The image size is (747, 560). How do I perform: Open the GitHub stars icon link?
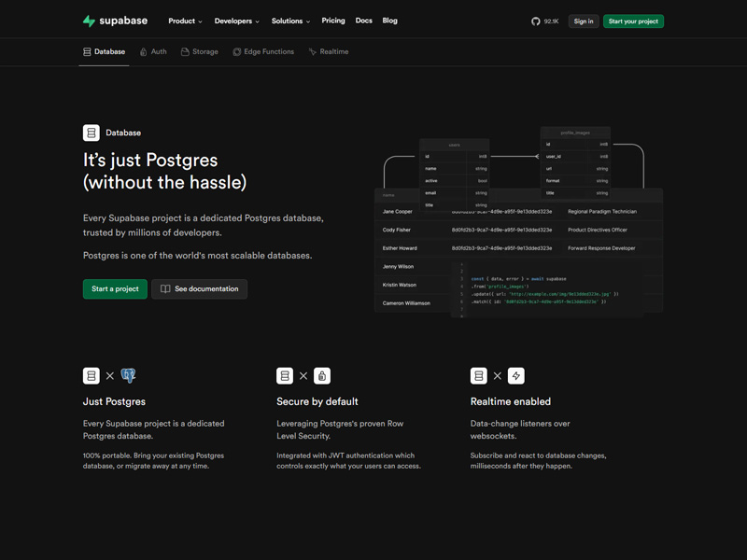536,21
